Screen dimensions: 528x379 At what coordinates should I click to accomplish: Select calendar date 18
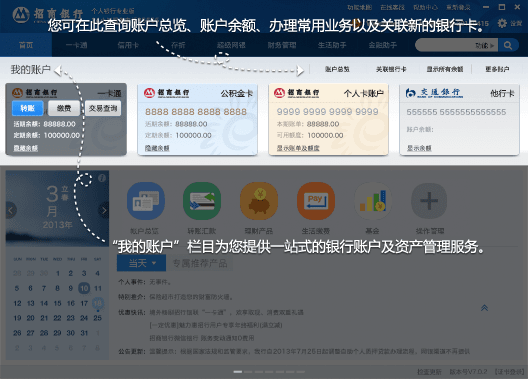[x=98, y=303]
